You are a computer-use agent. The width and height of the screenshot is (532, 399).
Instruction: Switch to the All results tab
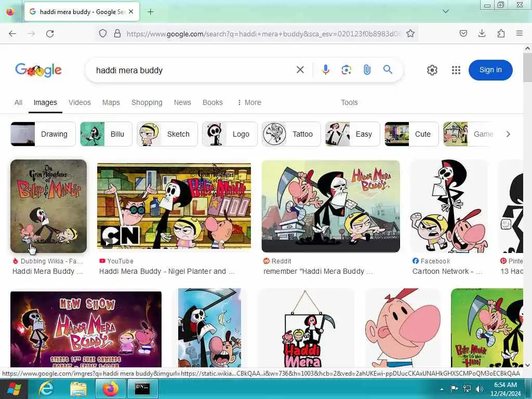coord(18,102)
